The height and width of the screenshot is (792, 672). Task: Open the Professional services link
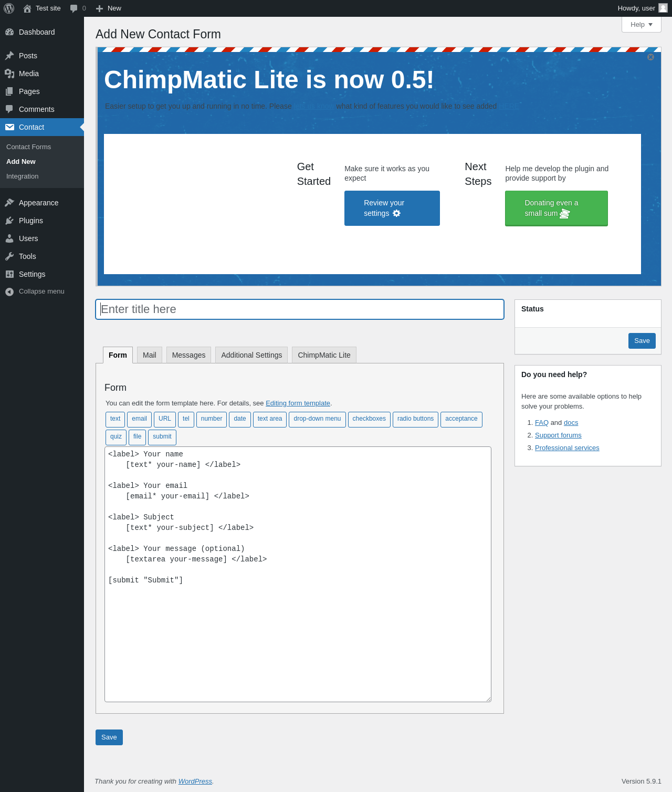point(567,448)
